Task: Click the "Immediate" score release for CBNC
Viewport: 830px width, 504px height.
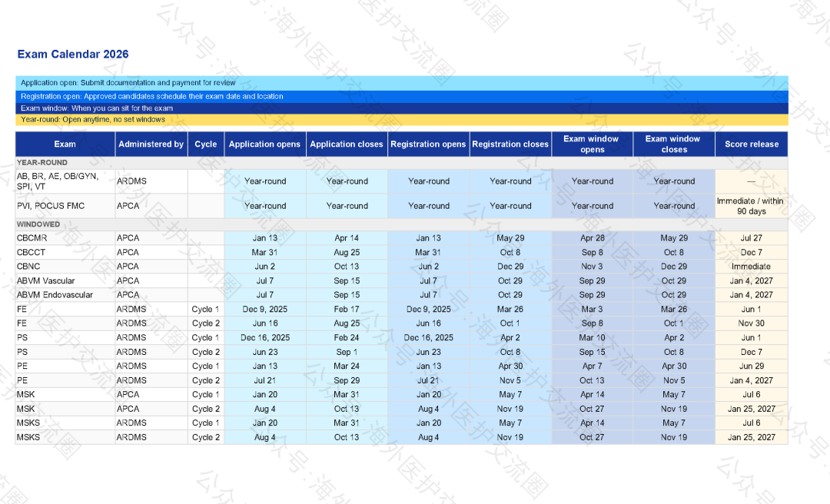Action: pos(751,267)
